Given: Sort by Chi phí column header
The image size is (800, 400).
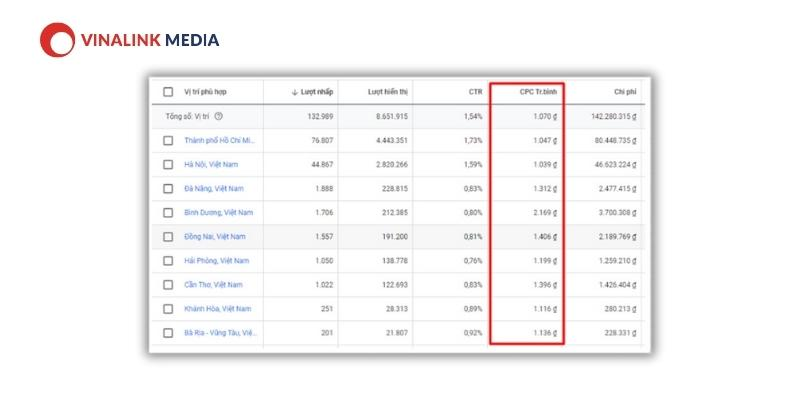Looking at the screenshot, I should click(x=625, y=92).
